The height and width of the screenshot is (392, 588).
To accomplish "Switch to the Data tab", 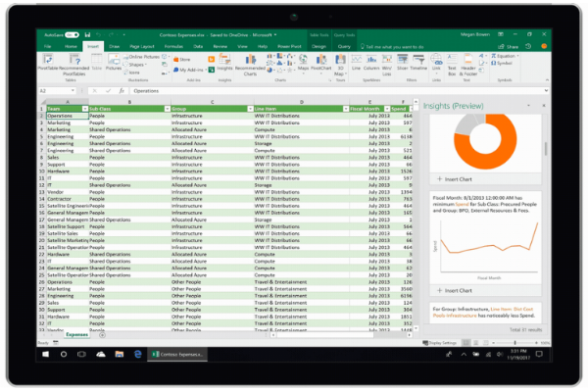I will (x=198, y=46).
